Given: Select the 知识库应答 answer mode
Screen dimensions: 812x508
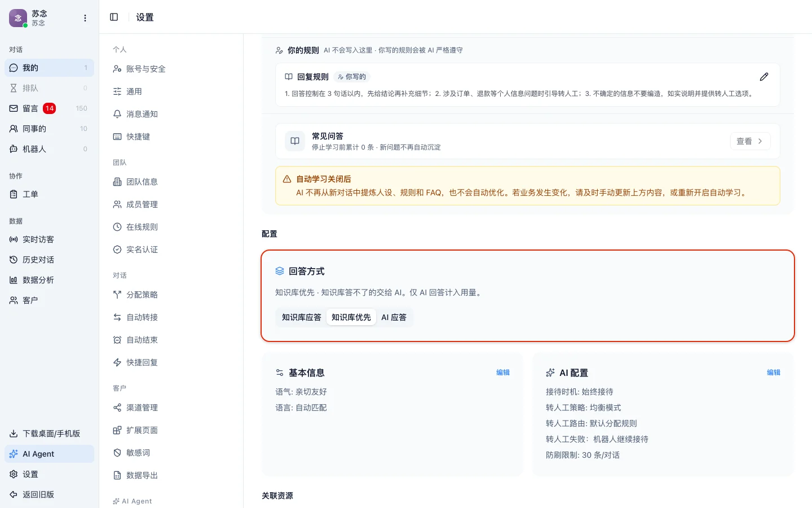Looking at the screenshot, I should [302, 317].
